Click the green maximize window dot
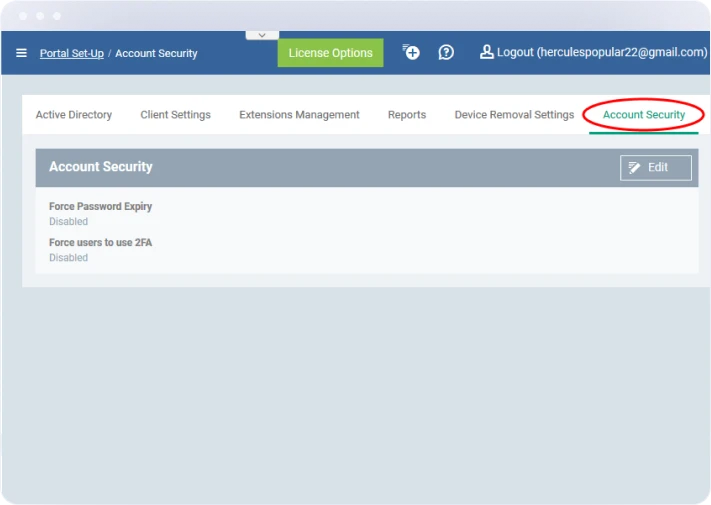Image resolution: width=711 pixels, height=505 pixels. 57,16
